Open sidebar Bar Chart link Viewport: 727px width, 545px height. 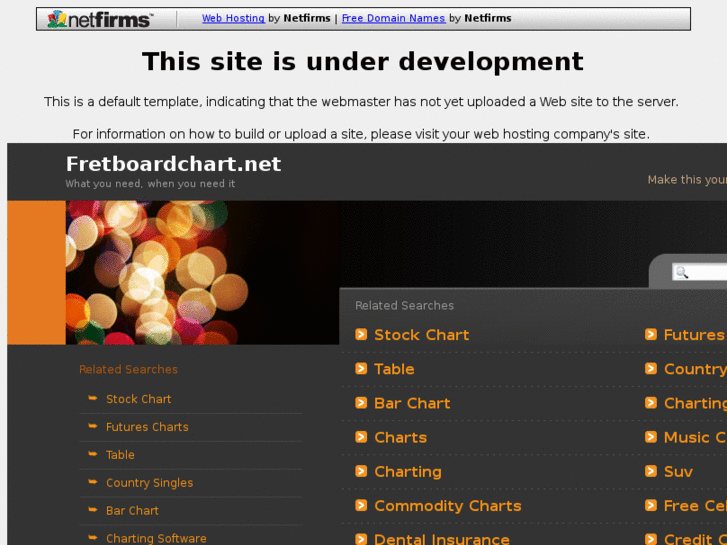[132, 511]
